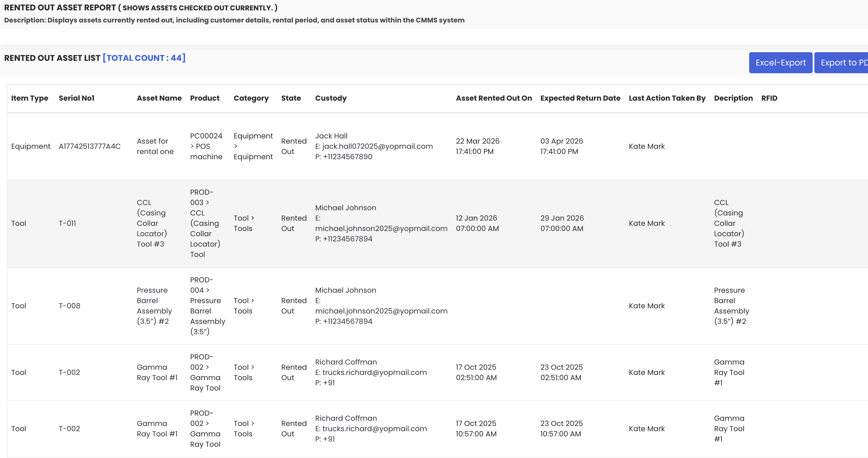Click the RFID column header
This screenshot has width=868, height=458.
tap(769, 98)
